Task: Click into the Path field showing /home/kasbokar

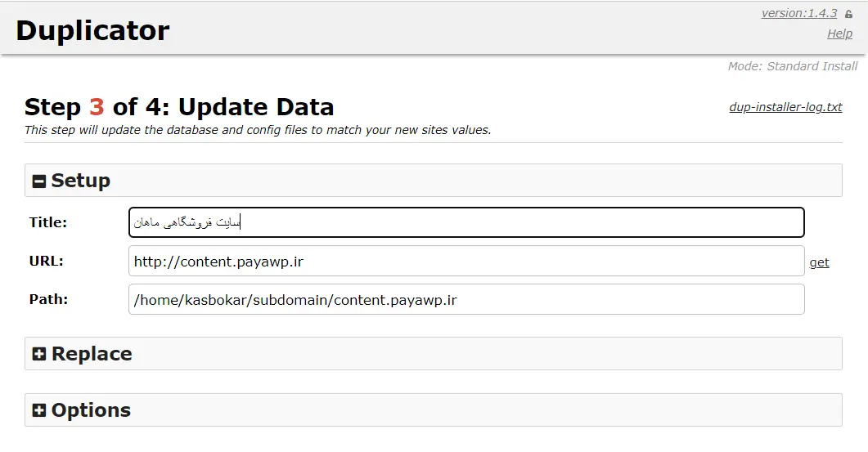Action: point(466,299)
